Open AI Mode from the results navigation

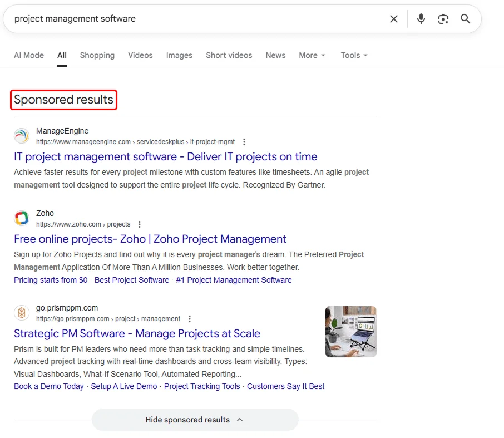point(29,55)
